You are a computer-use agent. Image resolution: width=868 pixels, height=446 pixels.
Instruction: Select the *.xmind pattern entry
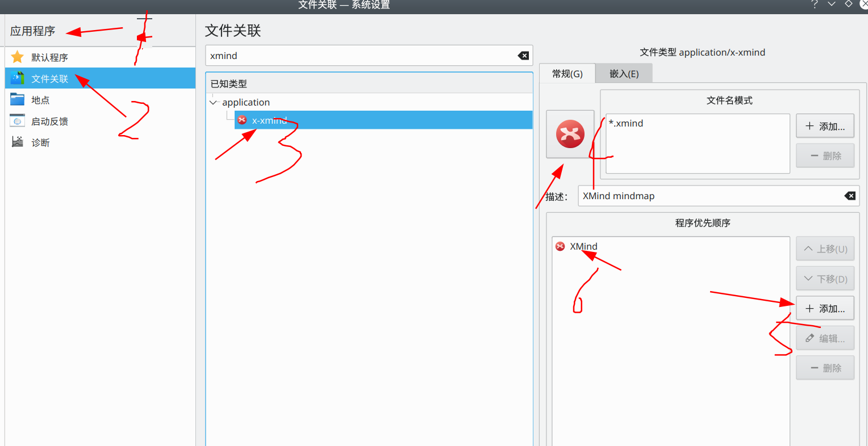pos(626,123)
